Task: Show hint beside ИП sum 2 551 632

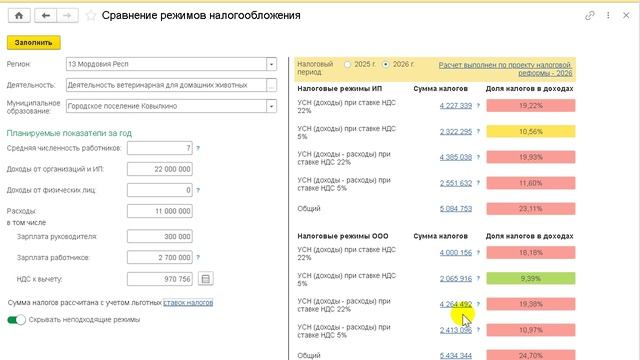Action: [478, 183]
